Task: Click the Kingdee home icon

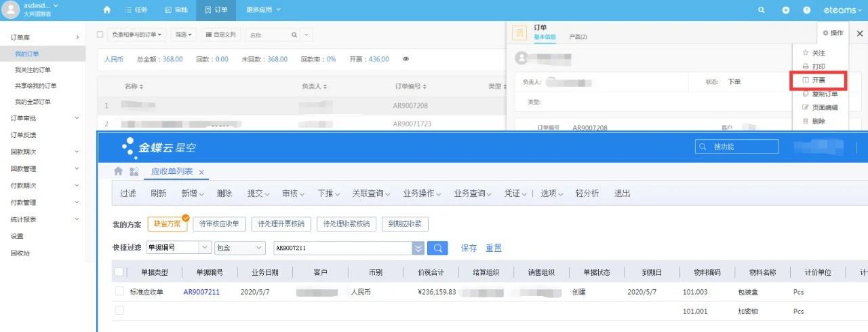Action: click(118, 172)
